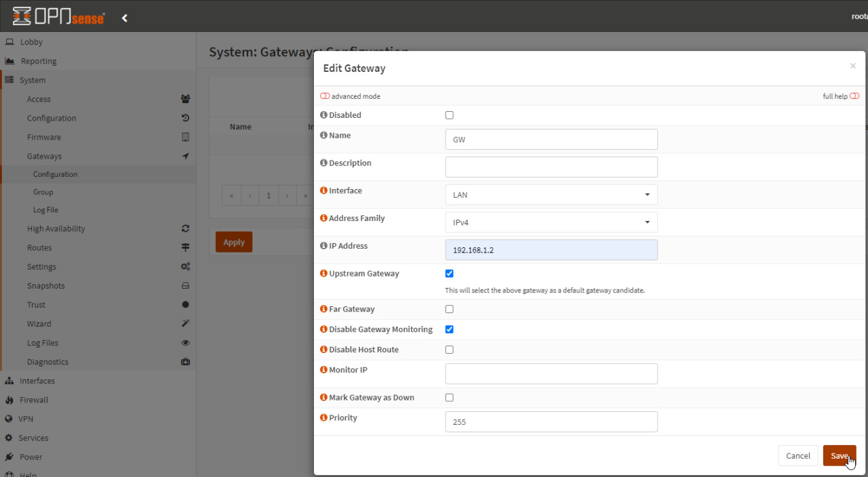Screen dimensions: 868x477
Task: Click the Wizard wand icon in sidebar
Action: coord(185,324)
